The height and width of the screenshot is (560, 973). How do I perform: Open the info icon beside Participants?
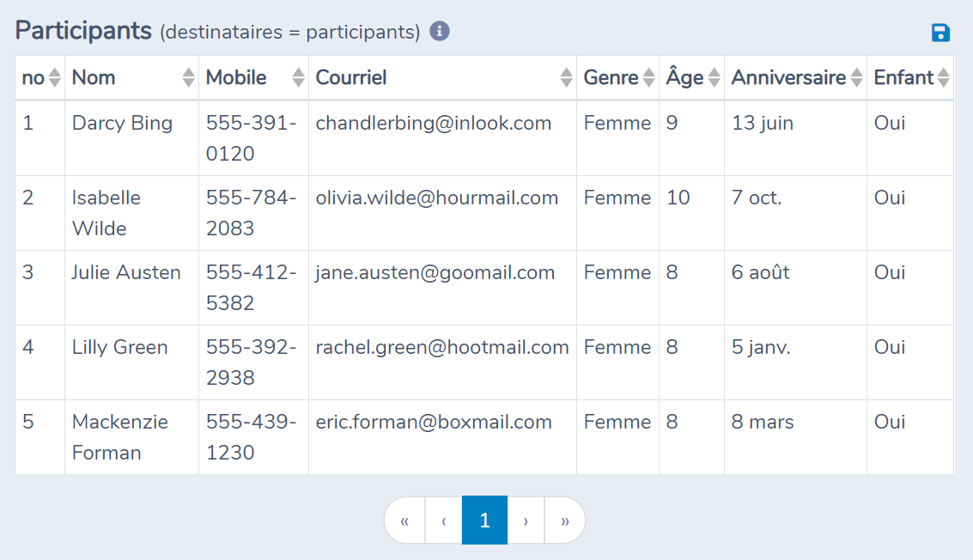[440, 31]
